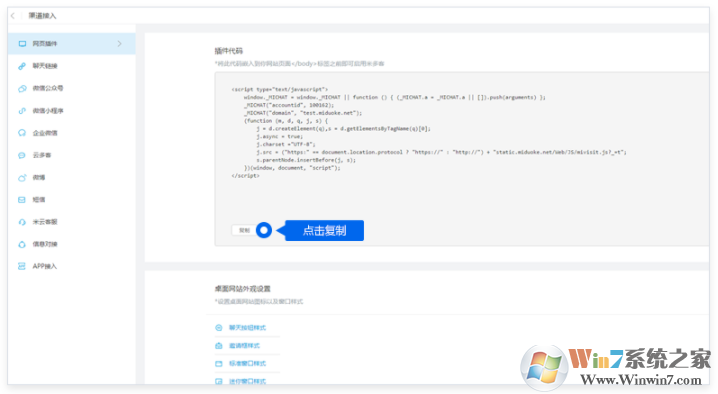The image size is (718, 394).
Task: Select the 微信小程序 icon
Action: [22, 111]
